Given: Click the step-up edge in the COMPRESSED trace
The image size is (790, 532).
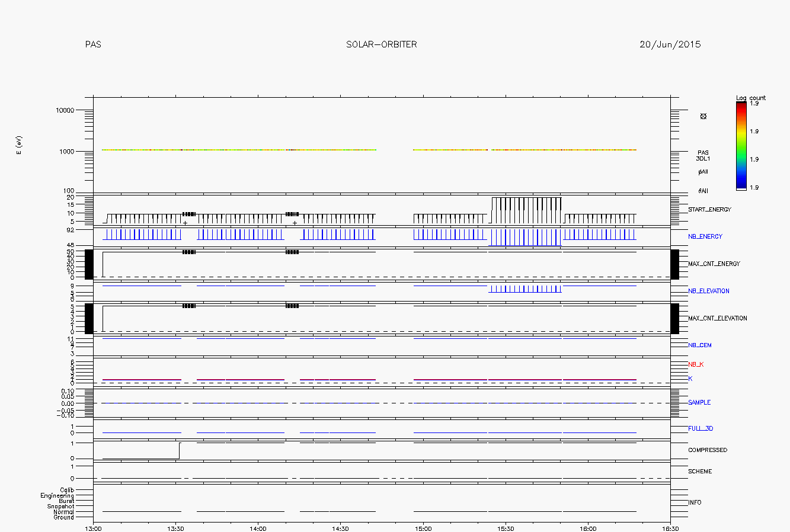Looking at the screenshot, I should (179, 450).
